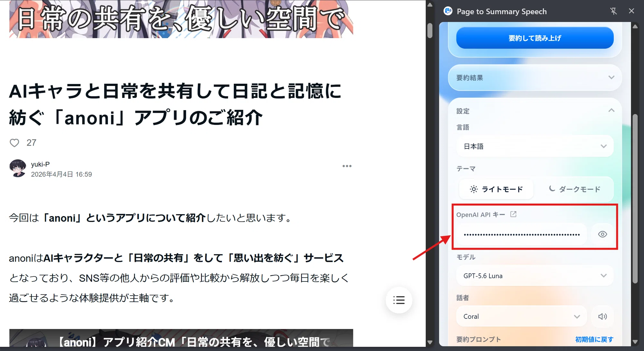Viewport: 644px width, 351px height.
Task: Click the テーマ label
Action: click(466, 169)
